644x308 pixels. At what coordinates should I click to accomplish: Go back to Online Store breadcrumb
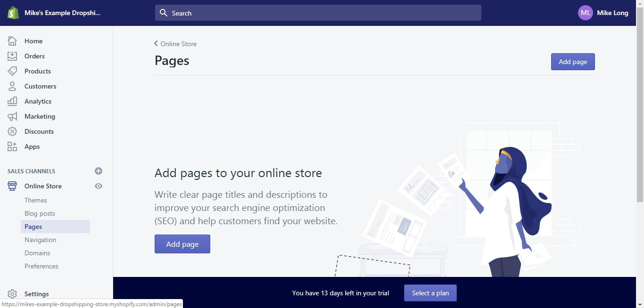click(175, 44)
